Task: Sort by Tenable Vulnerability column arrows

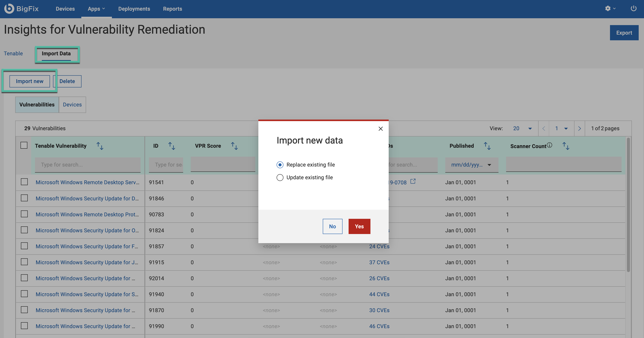Action: [100, 146]
